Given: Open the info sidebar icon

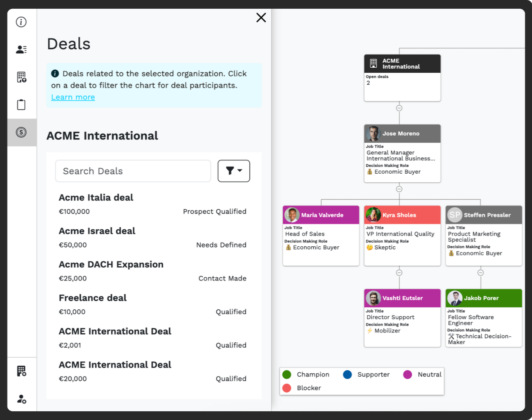Looking at the screenshot, I should (x=21, y=22).
